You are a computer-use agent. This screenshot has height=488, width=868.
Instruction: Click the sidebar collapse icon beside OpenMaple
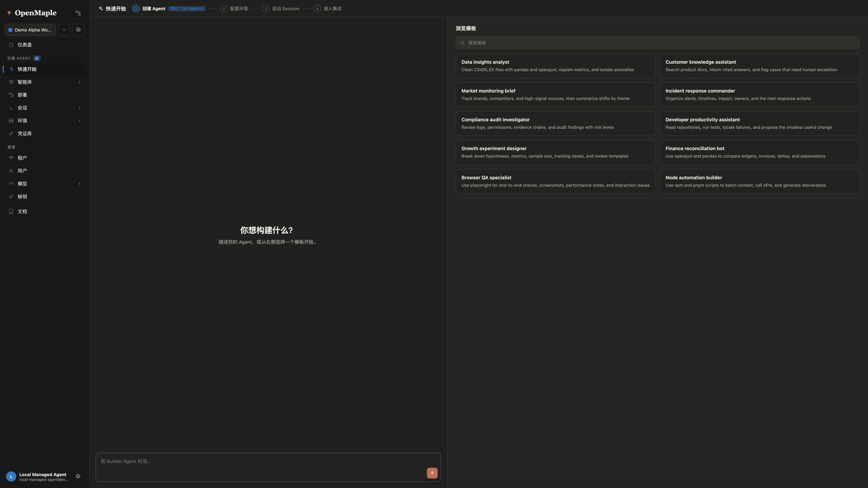click(x=78, y=13)
